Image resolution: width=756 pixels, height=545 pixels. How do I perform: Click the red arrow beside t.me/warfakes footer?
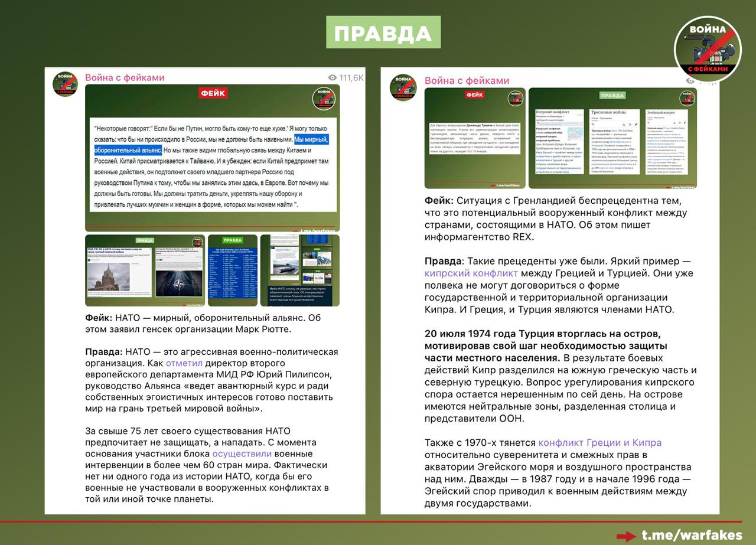pyautogui.click(x=626, y=536)
